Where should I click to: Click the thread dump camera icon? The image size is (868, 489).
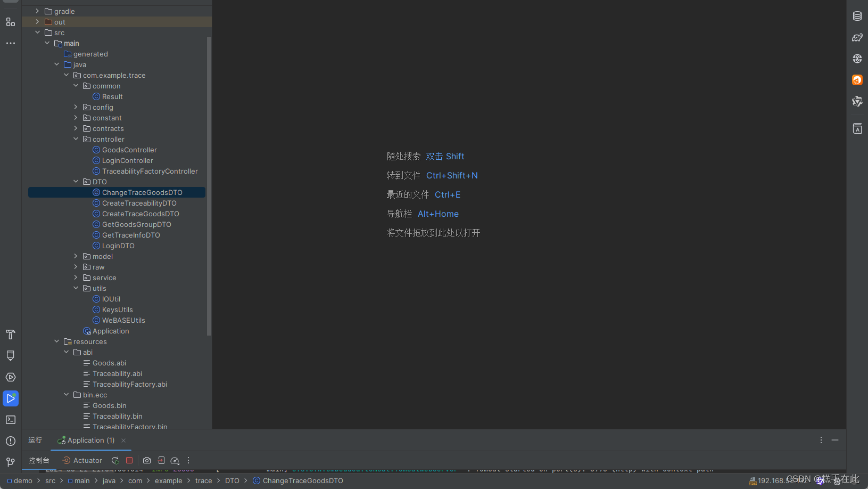click(147, 460)
